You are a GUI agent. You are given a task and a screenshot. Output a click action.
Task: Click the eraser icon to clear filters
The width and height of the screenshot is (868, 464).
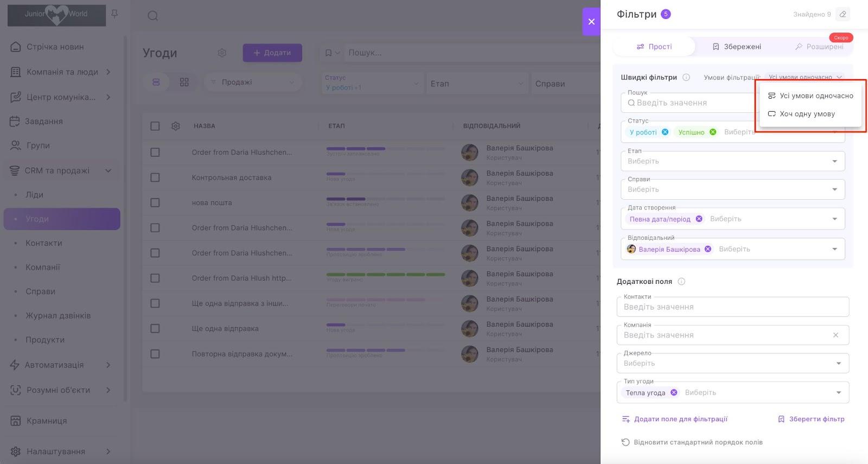click(x=843, y=14)
